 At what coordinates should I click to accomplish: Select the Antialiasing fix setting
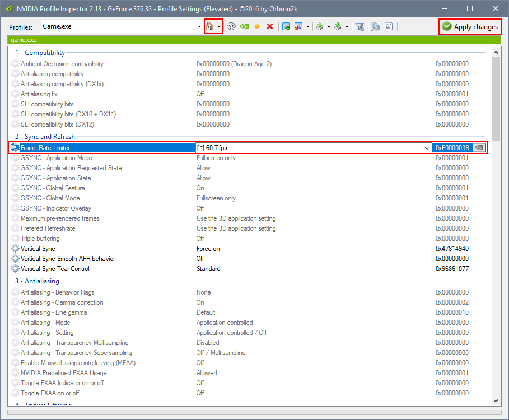pyautogui.click(x=248, y=94)
